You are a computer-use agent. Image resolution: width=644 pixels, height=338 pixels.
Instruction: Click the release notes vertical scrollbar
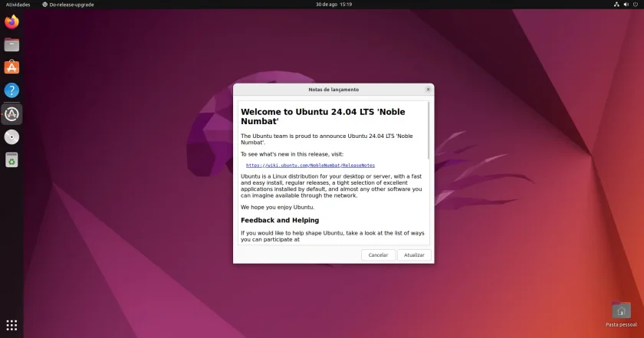[x=429, y=130]
